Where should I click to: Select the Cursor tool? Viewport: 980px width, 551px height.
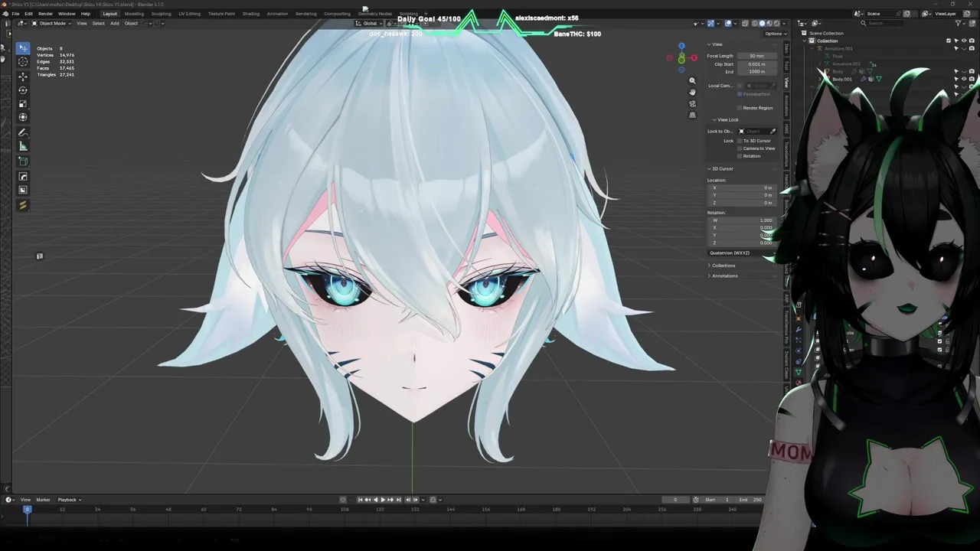23,61
